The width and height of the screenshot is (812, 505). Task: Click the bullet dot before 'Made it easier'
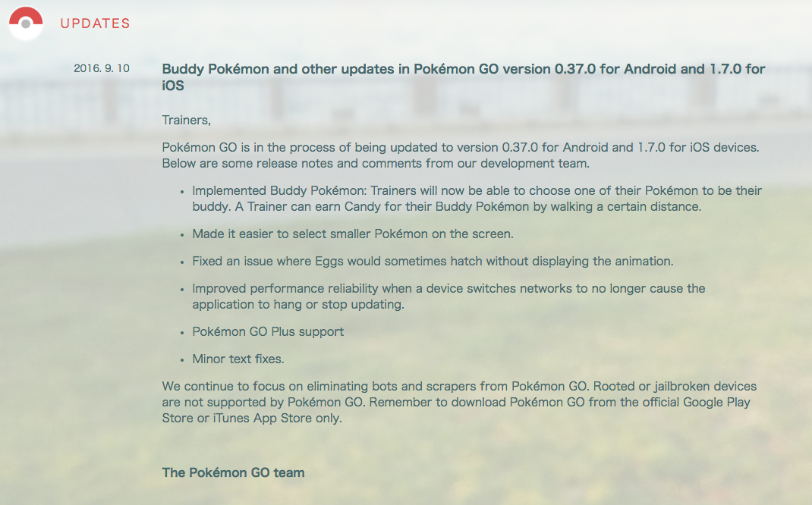182,235
